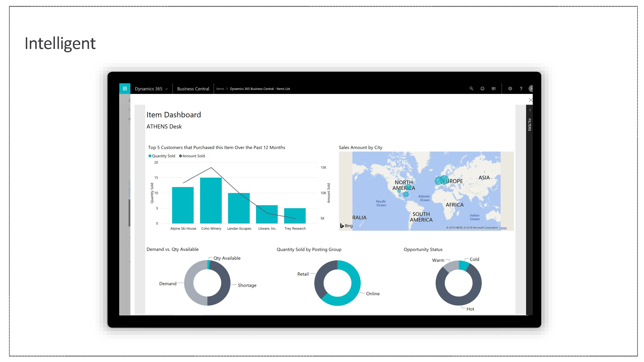Open the app launcher waffle icon
Screen dimensions: 644x362
125,88
